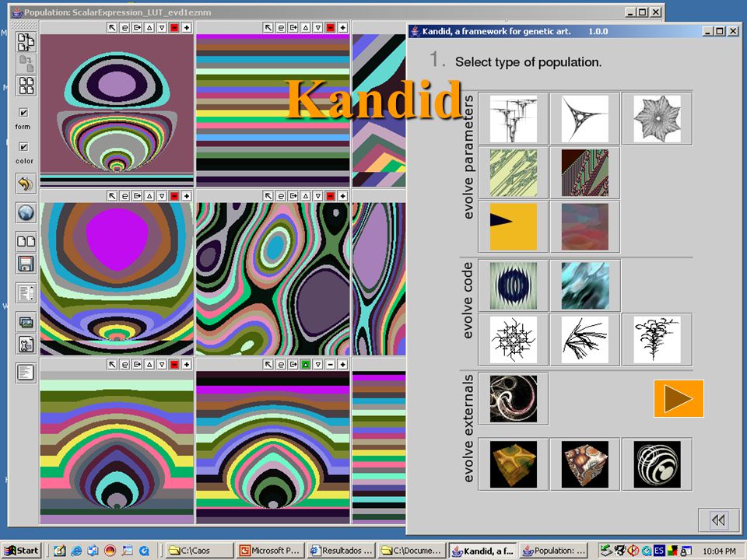Choose the three-pointed triangular attractor population type
The height and width of the screenshot is (560, 747).
tap(585, 118)
